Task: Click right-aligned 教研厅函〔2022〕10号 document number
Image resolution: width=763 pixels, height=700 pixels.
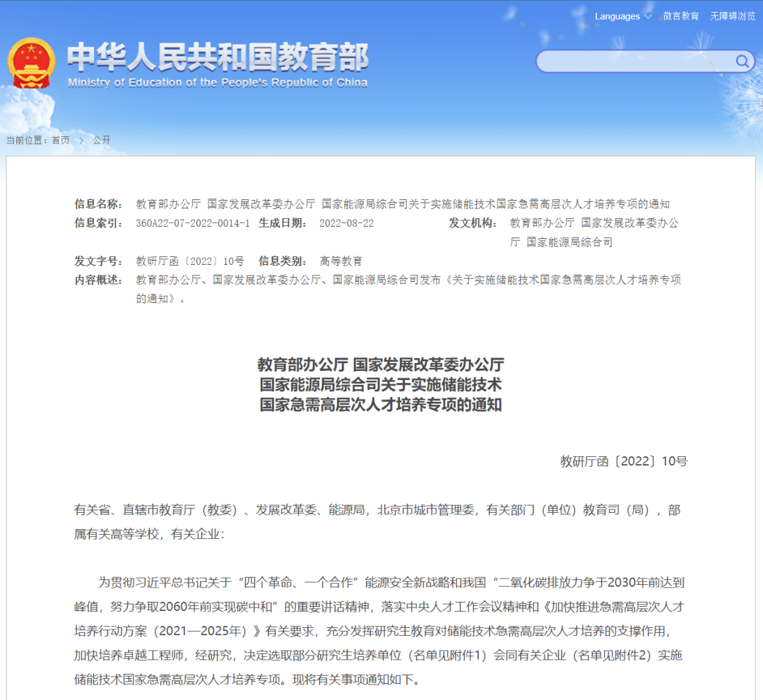Action: tap(623, 461)
